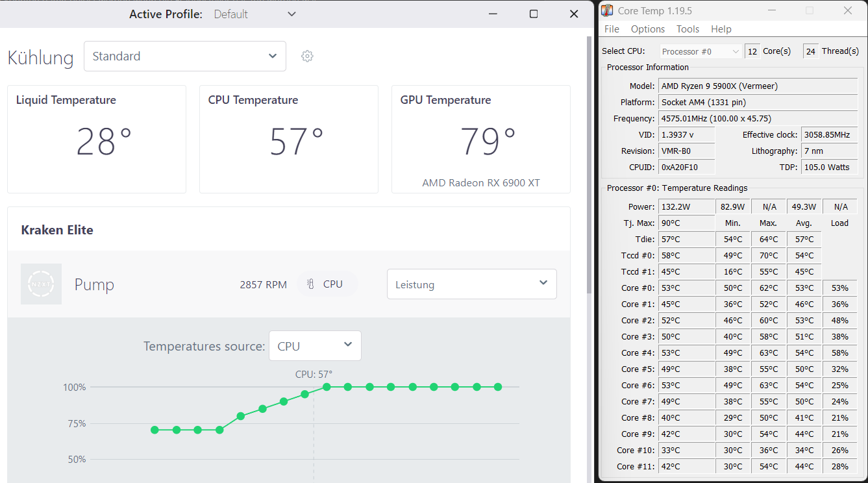Click the Core Temp title bar icon
Screen dimensions: 868x483
coord(607,10)
